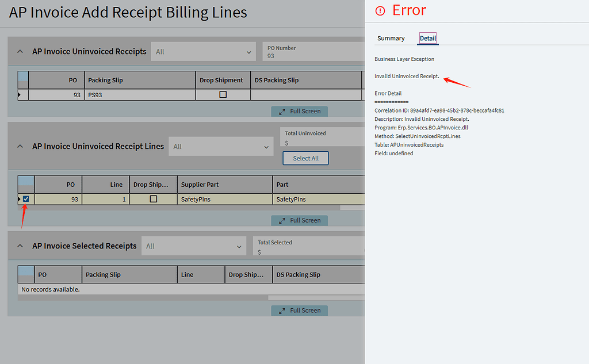Uncheck the selected checkbox on receipt line 1

25,198
